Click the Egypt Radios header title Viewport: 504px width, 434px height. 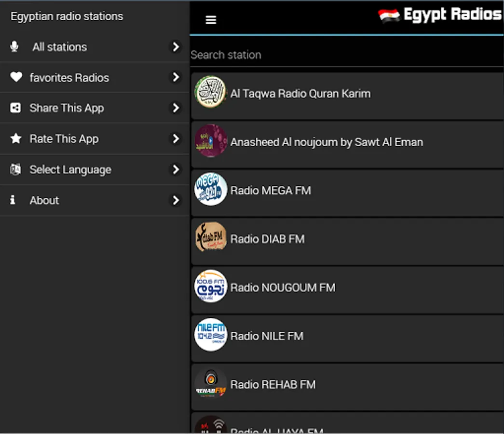(452, 14)
